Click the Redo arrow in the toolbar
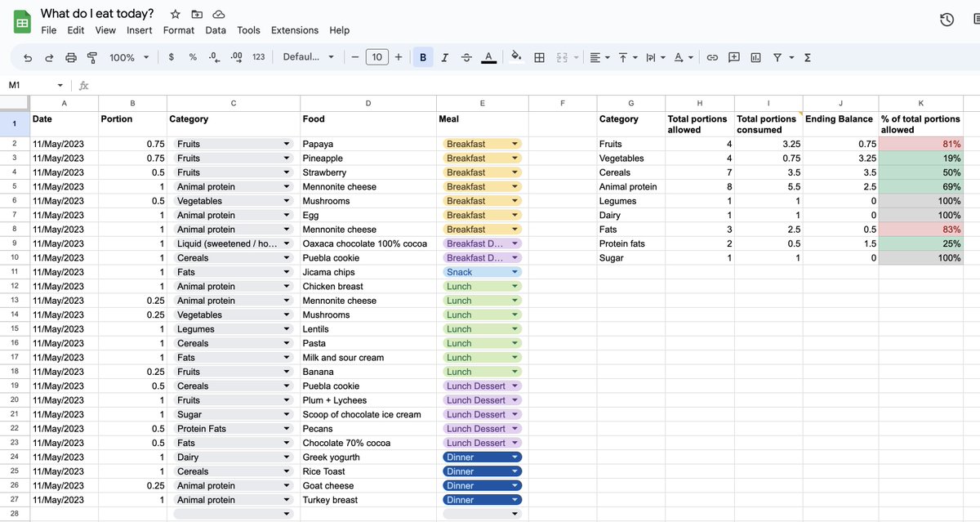 tap(49, 57)
